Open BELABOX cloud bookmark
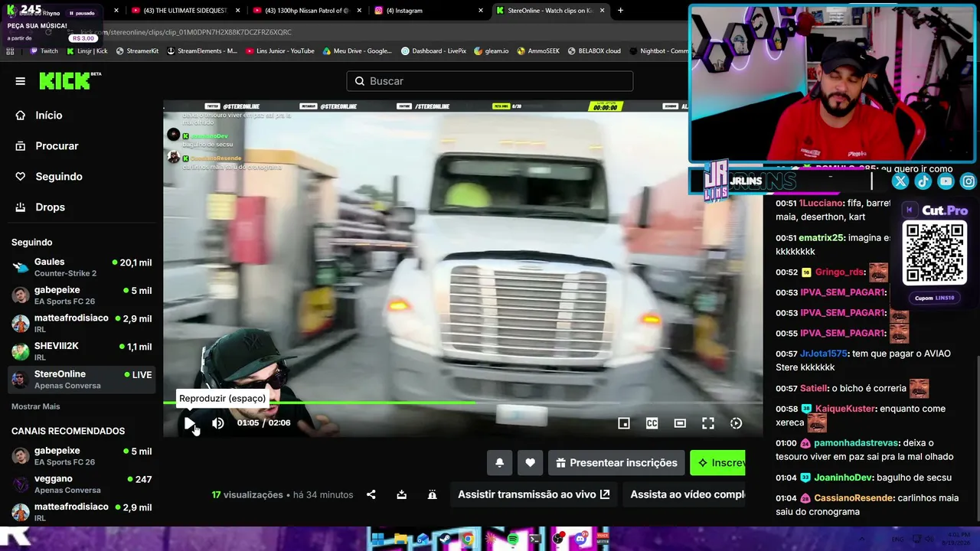Image resolution: width=980 pixels, height=551 pixels. click(594, 51)
